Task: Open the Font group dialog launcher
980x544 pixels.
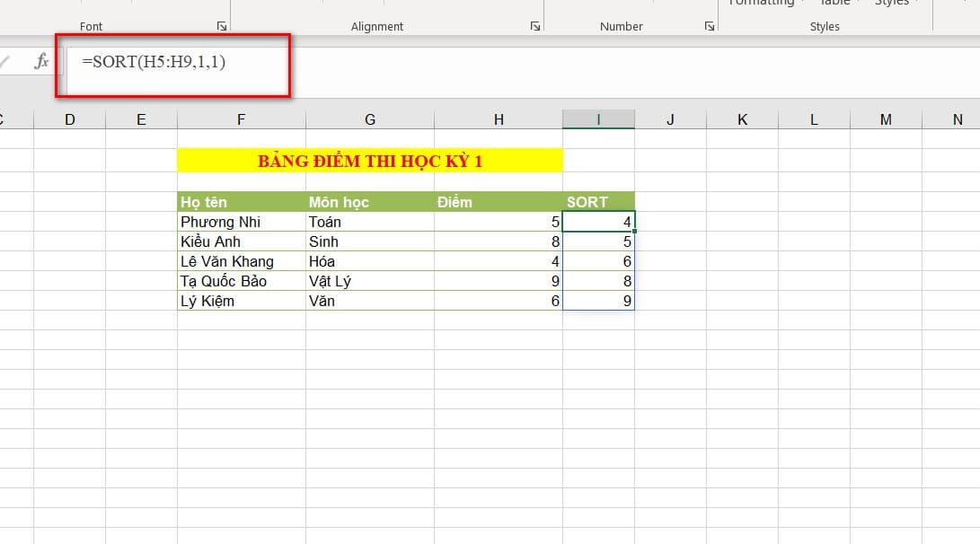Action: (x=221, y=27)
